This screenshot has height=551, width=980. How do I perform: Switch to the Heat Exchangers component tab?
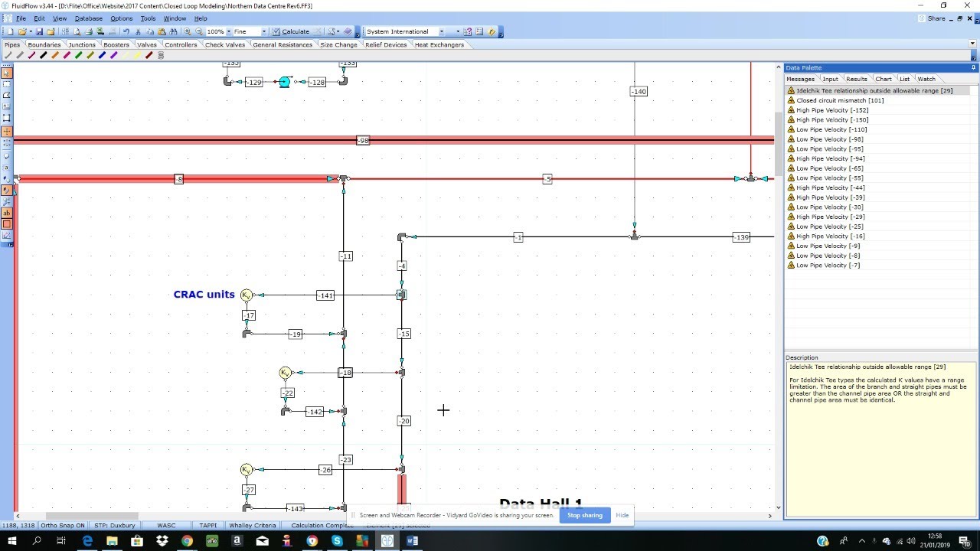[439, 44]
